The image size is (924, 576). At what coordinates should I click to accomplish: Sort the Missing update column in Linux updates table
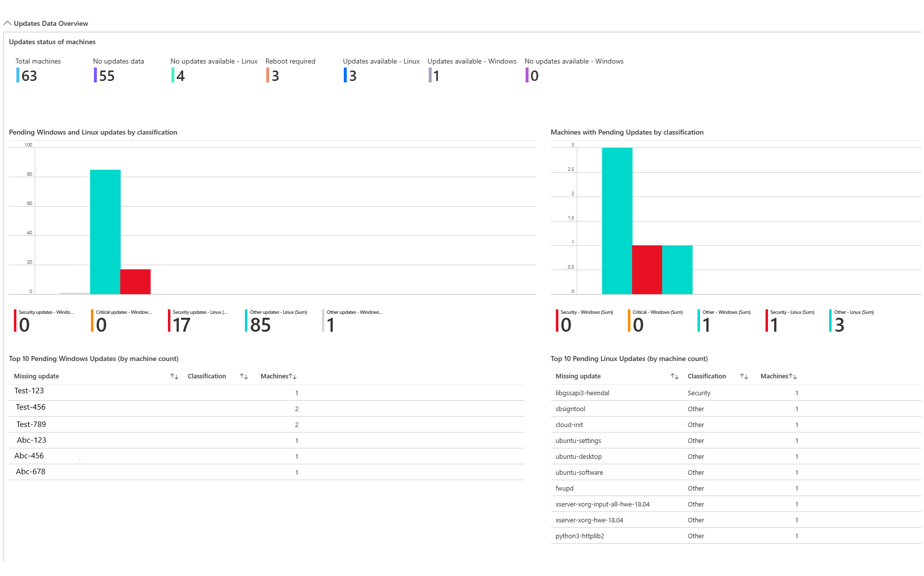(675, 376)
